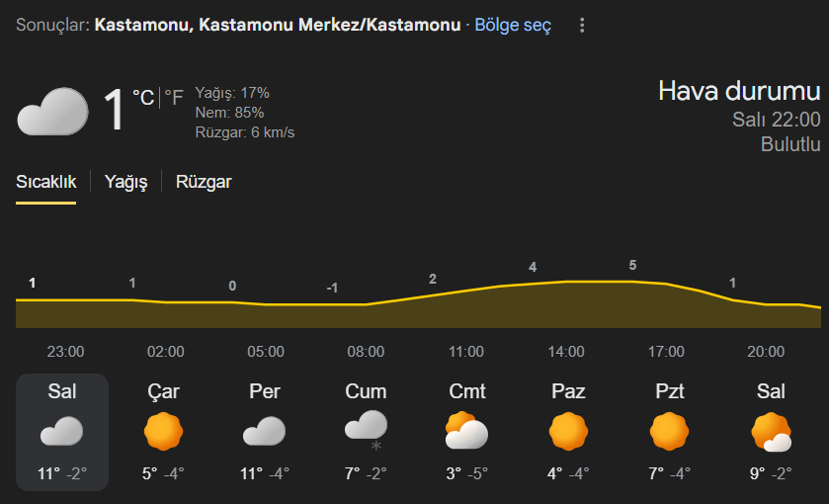Click the 08:00 time label on the chart
Viewport: 829px width, 504px height.
coord(366,352)
